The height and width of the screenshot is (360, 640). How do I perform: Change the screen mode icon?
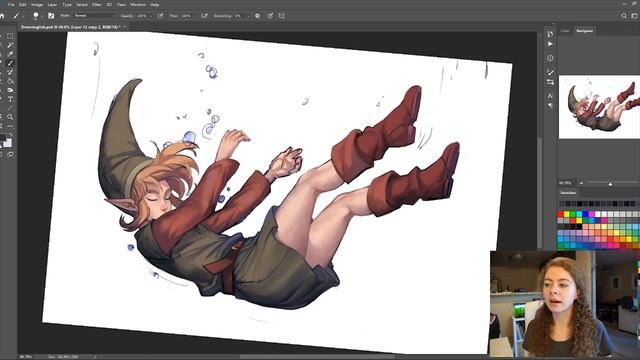(10, 154)
